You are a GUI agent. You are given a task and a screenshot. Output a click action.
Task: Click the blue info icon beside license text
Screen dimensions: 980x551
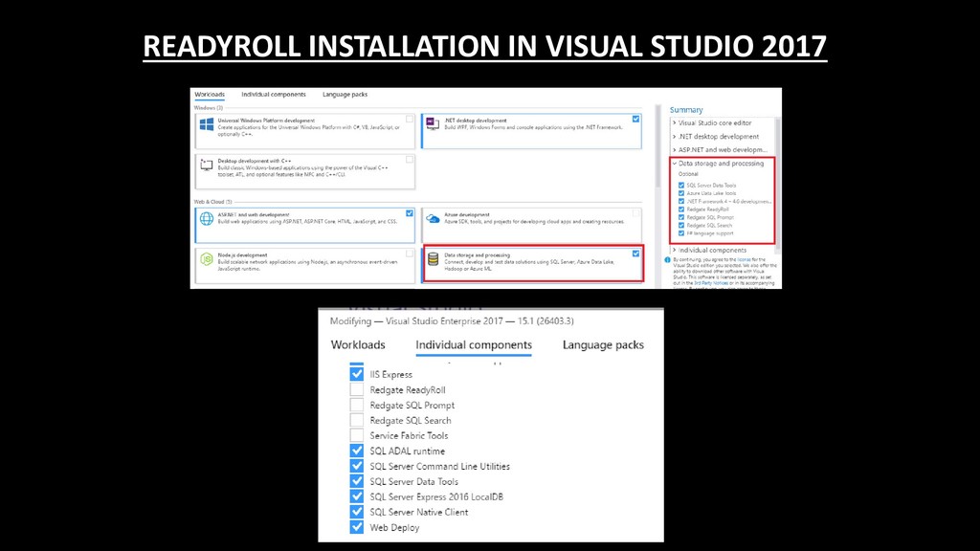click(667, 260)
